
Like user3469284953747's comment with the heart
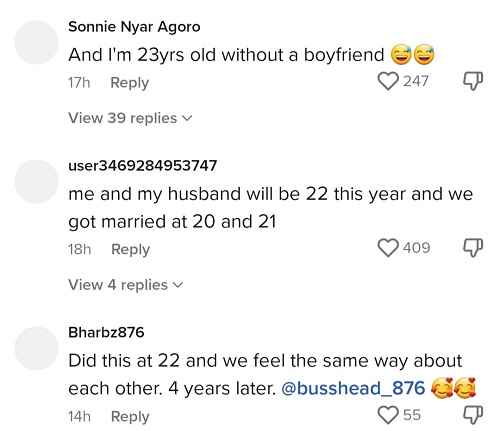388,248
